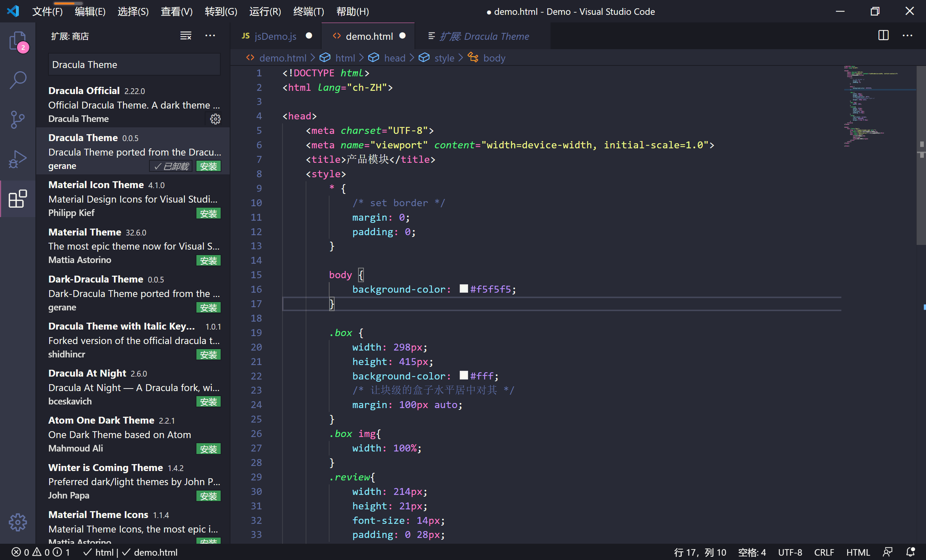
Task: Open the Run and Debug view
Action: 17,159
